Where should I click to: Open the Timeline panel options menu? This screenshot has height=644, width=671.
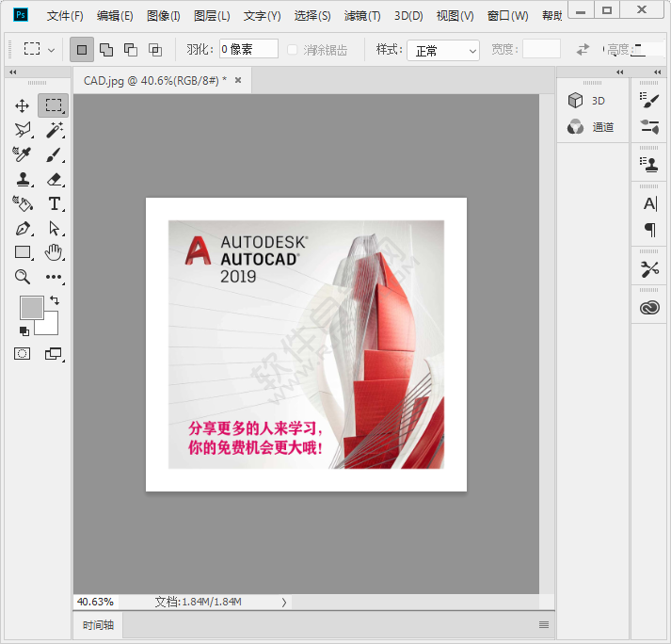click(544, 625)
